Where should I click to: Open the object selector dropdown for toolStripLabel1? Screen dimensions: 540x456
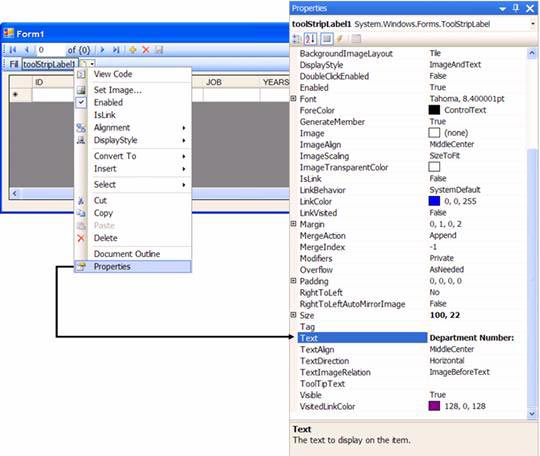coord(533,24)
